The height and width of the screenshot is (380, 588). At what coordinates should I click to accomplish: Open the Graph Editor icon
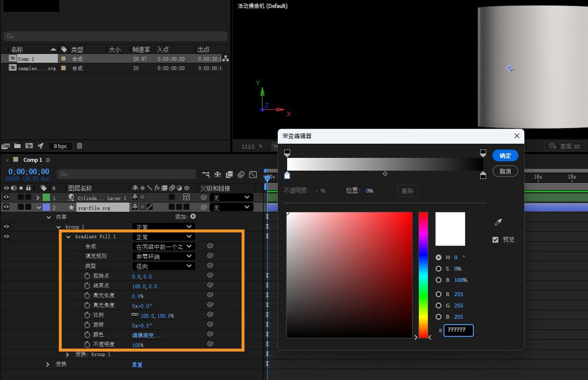[x=253, y=174]
